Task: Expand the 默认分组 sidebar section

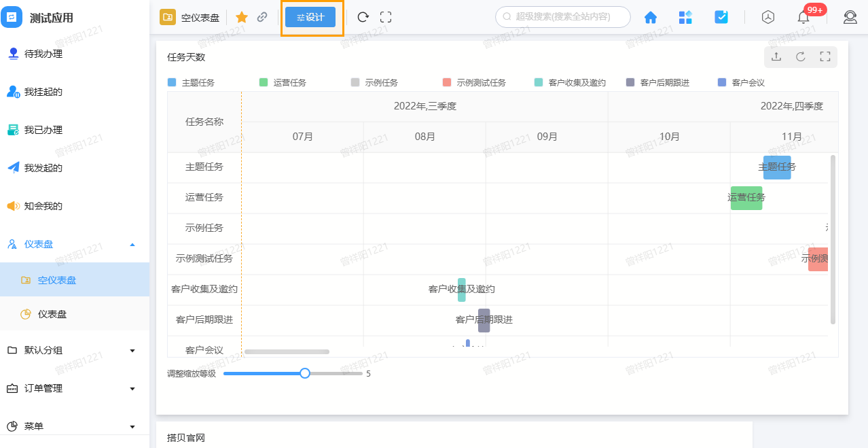Action: 75,350
